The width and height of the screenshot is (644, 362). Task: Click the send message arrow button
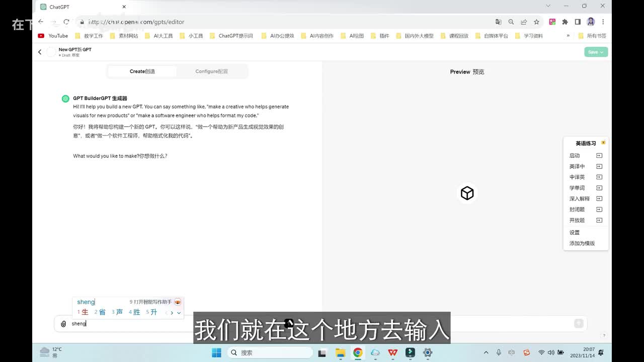579,324
